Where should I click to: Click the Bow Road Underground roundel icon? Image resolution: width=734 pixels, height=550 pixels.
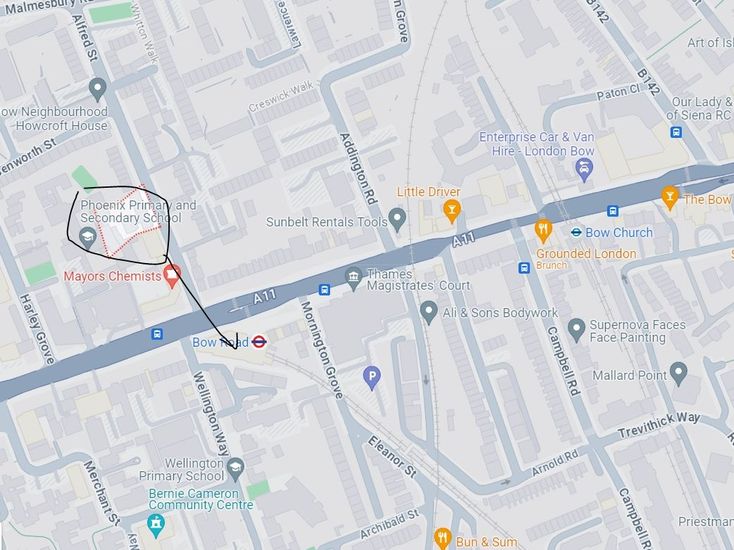(259, 342)
